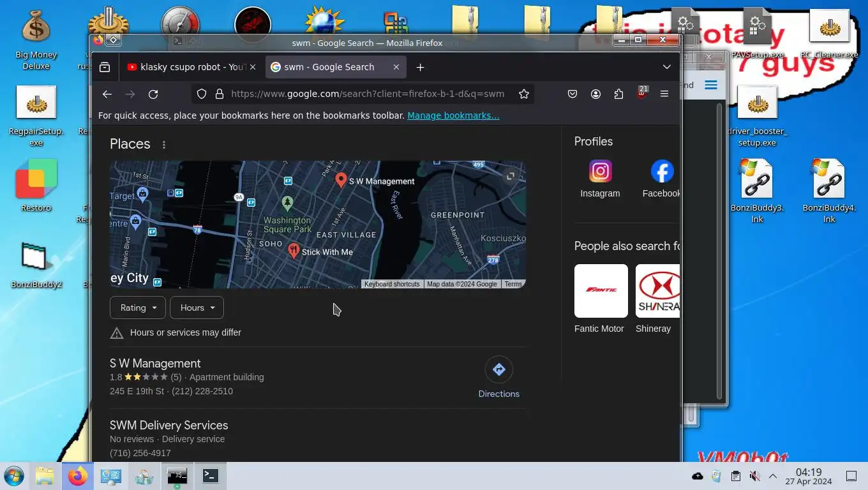The height and width of the screenshot is (490, 868).
Task: Open the clock showing 04:19
Action: (809, 476)
